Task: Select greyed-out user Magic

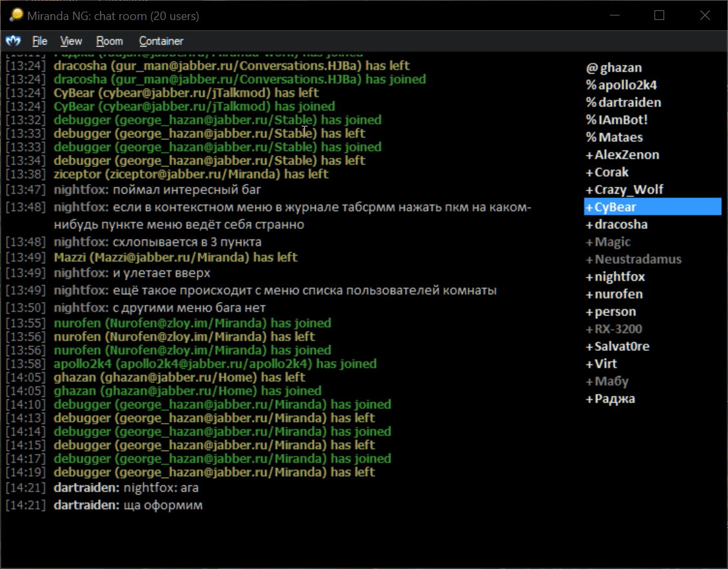Action: (x=608, y=242)
